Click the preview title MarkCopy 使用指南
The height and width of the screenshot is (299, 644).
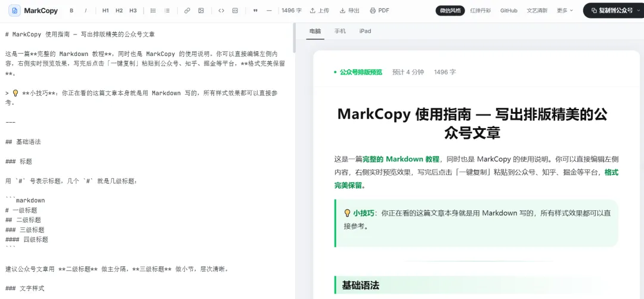[x=472, y=123]
